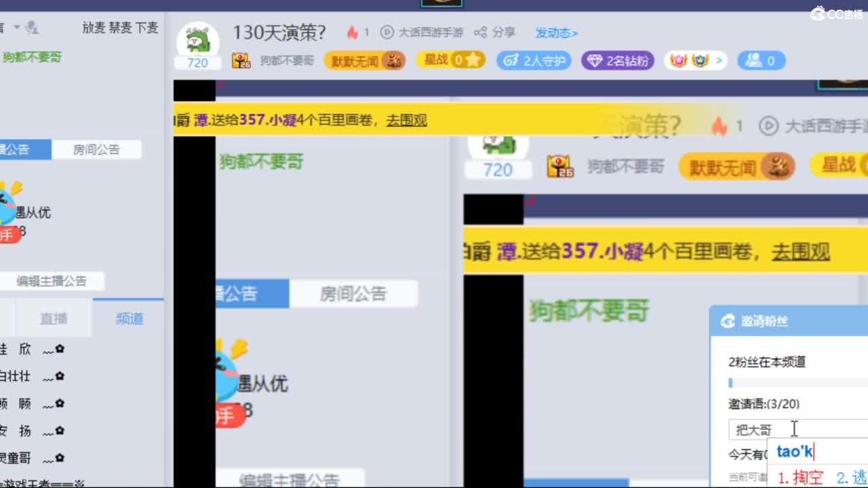Click the 编辑主播公告 button
The image size is (868, 488).
52,281
